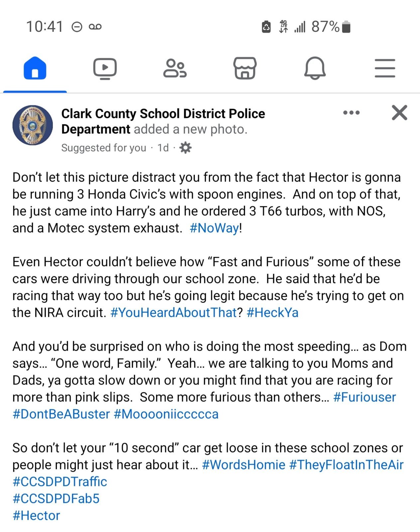
Task: Open the hamburger menu icon
Action: (385, 68)
